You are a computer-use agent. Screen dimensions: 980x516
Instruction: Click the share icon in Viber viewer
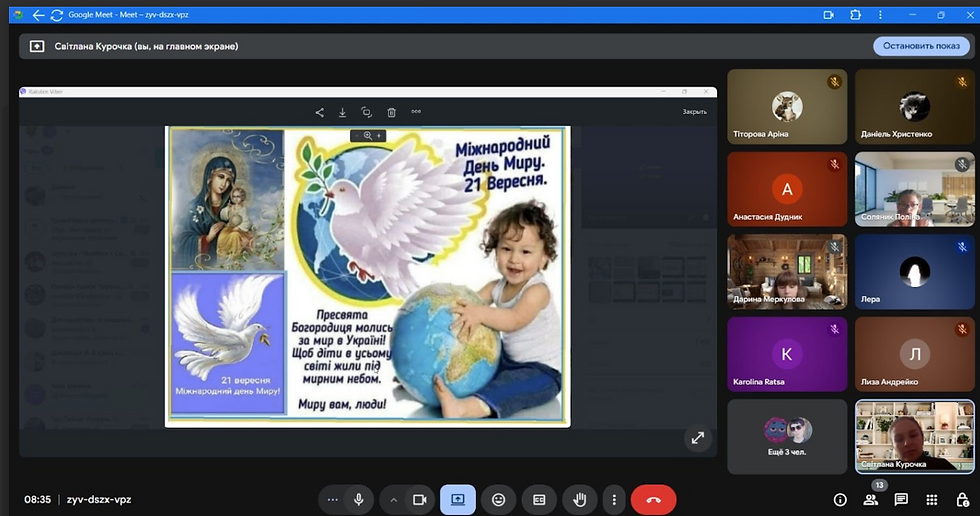pyautogui.click(x=319, y=112)
